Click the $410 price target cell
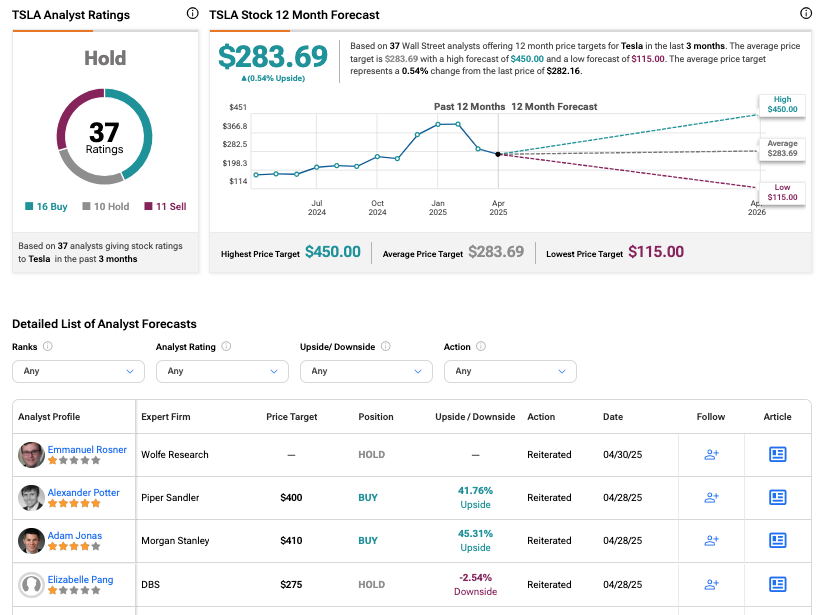 pyautogui.click(x=291, y=541)
